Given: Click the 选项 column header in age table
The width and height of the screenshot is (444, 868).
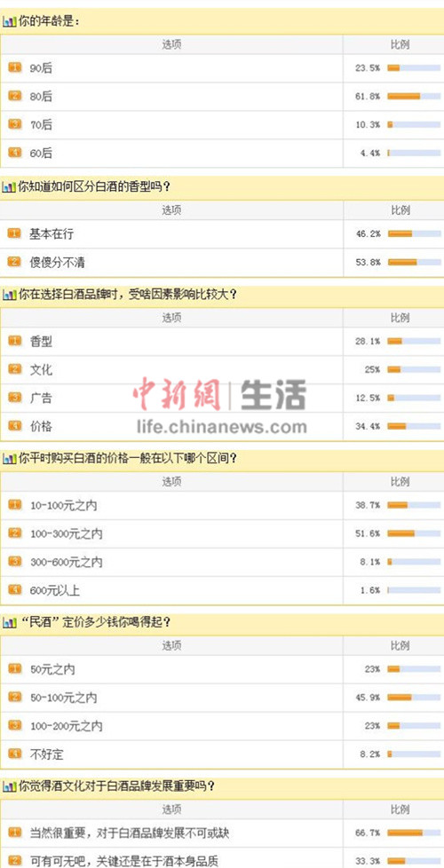Looking at the screenshot, I should pos(171,45).
